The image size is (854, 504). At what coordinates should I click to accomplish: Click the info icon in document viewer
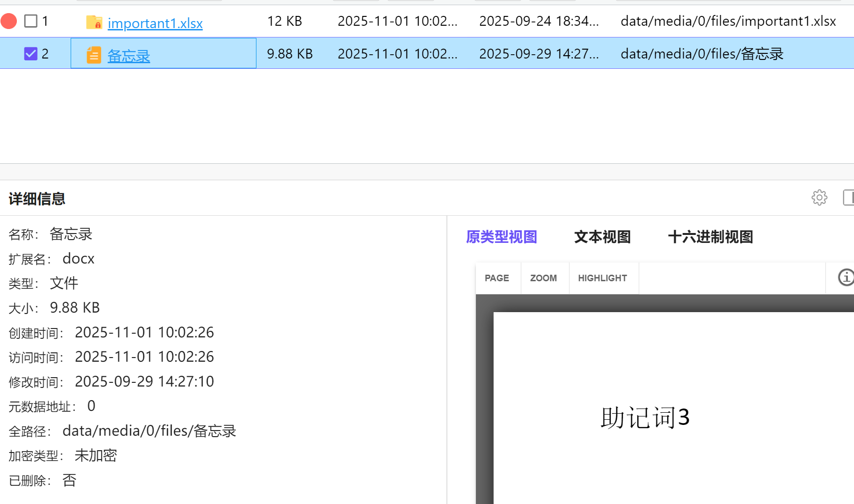(x=846, y=278)
